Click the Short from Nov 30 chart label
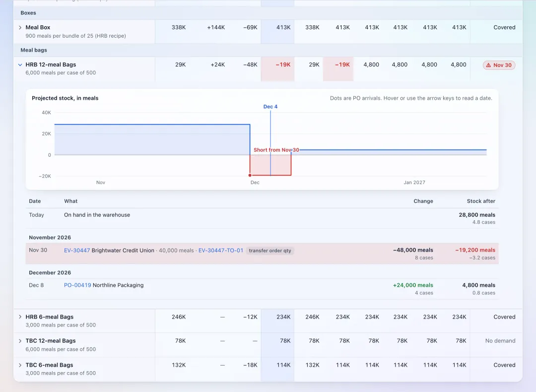 (276, 150)
